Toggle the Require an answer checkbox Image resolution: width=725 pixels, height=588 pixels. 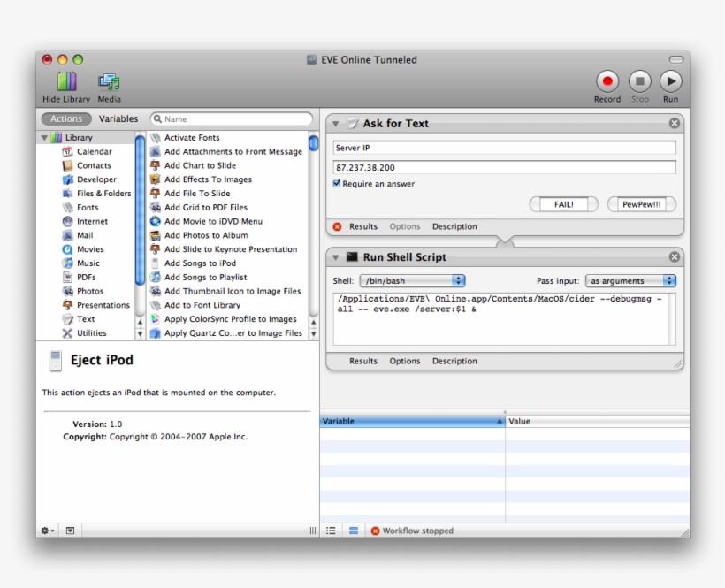[337, 184]
